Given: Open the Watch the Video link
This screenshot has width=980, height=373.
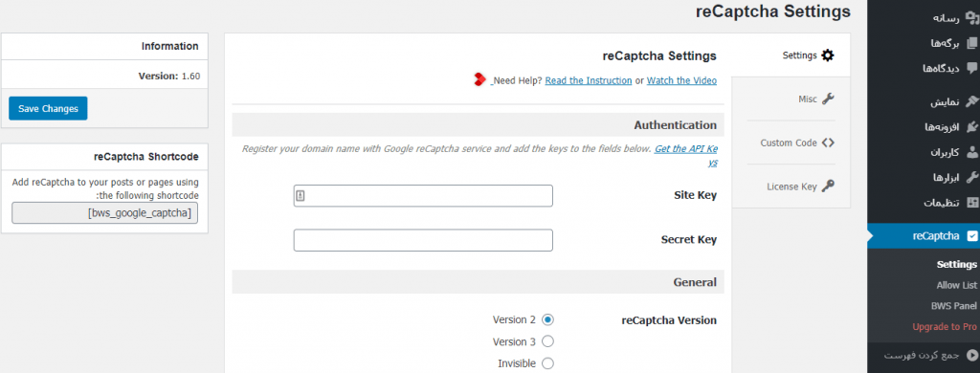Looking at the screenshot, I should (681, 80).
